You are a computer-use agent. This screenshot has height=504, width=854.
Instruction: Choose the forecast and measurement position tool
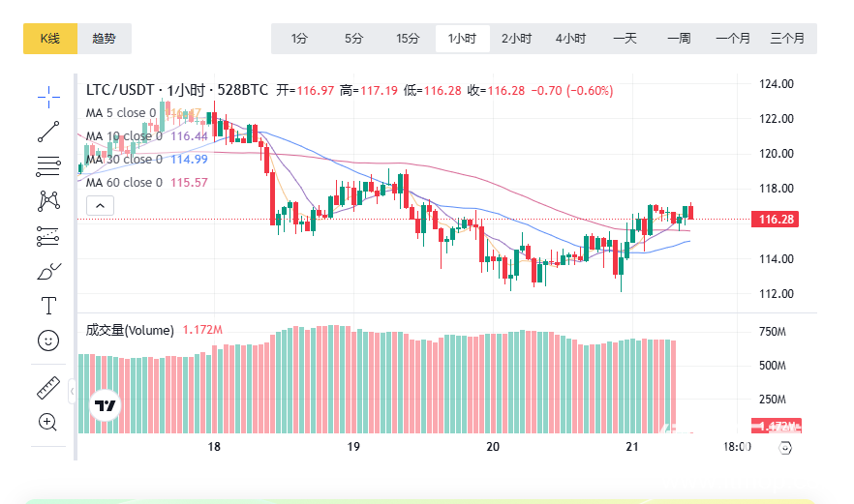(48, 235)
